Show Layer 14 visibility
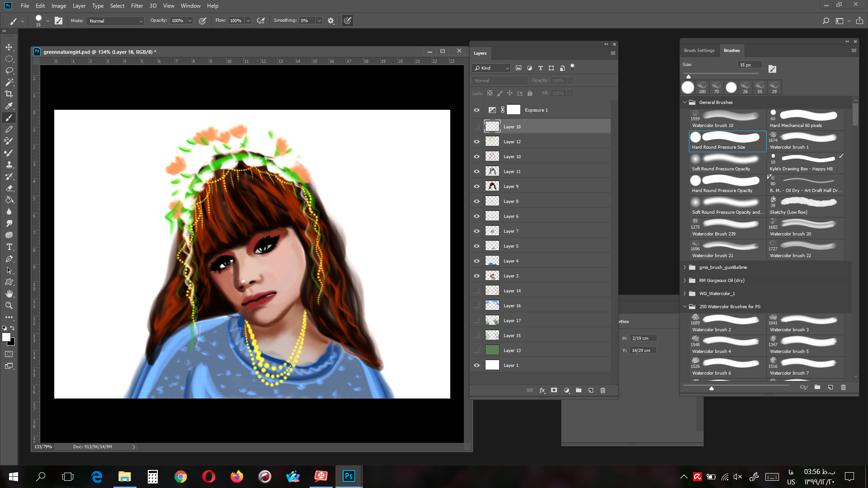Image resolution: width=868 pixels, height=488 pixels. click(x=476, y=291)
